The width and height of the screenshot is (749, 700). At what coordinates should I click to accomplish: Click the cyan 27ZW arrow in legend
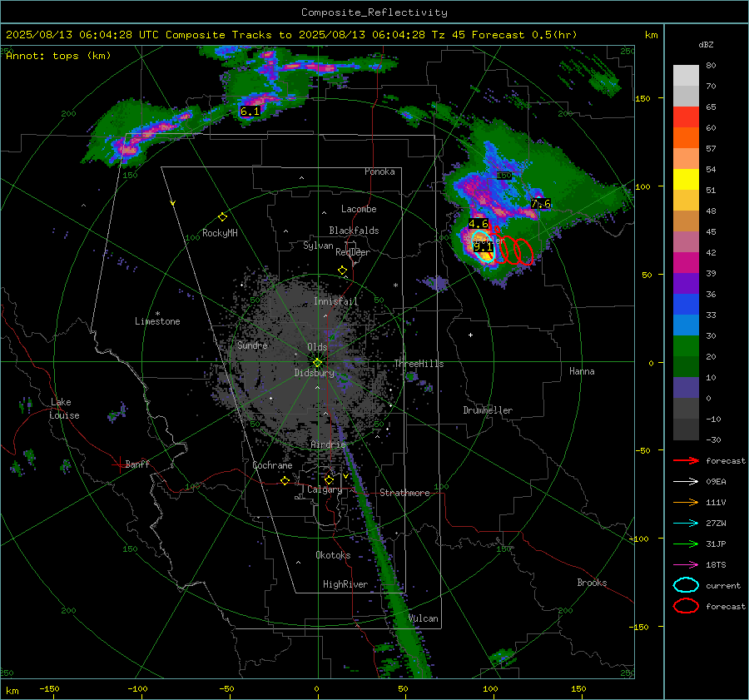coord(686,524)
